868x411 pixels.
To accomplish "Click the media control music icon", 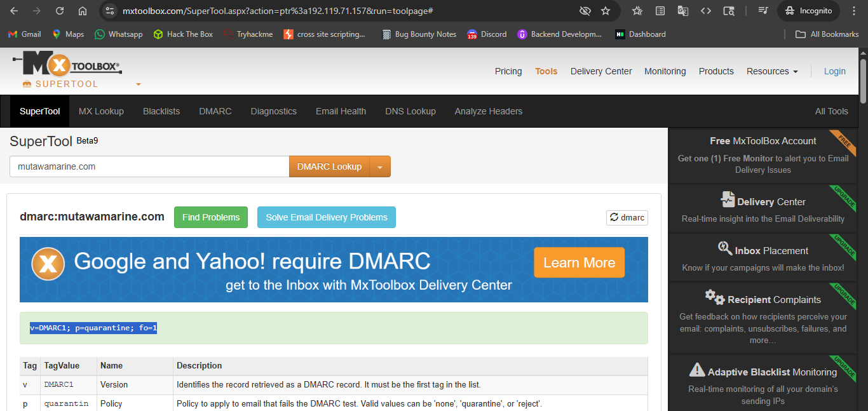I will point(763,11).
